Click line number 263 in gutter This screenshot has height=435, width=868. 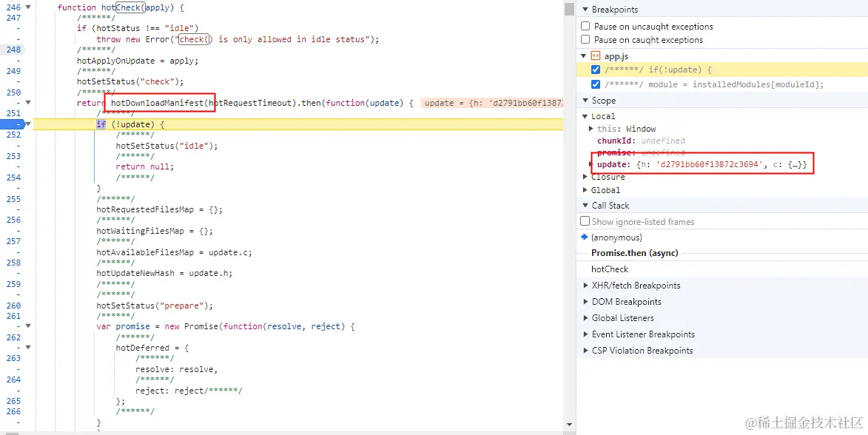(x=14, y=359)
